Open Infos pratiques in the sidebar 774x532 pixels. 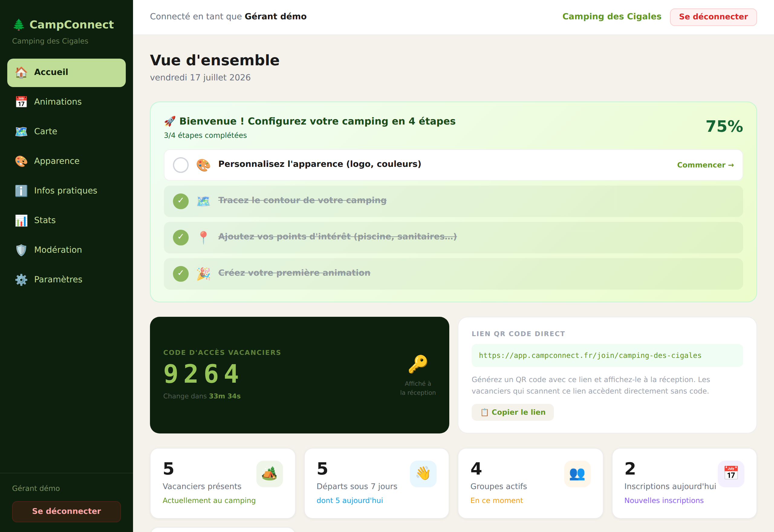66,191
